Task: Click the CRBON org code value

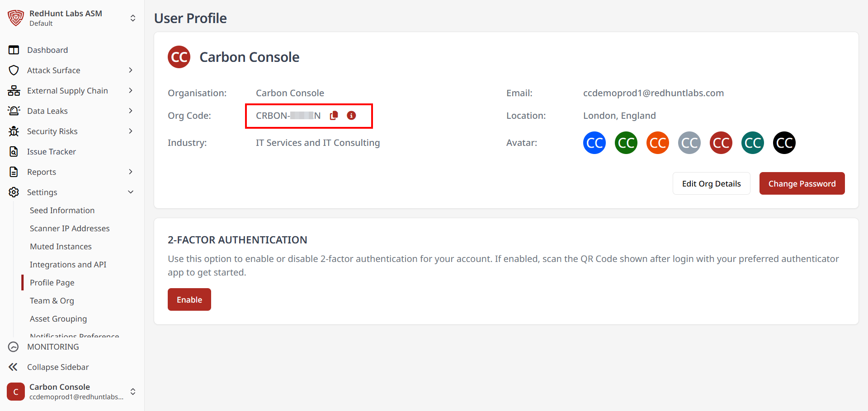Action: (288, 116)
